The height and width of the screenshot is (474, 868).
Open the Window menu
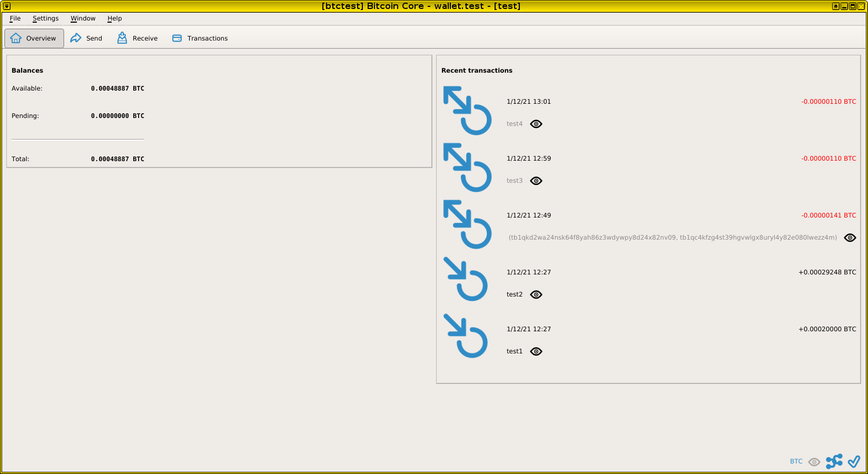coord(83,18)
